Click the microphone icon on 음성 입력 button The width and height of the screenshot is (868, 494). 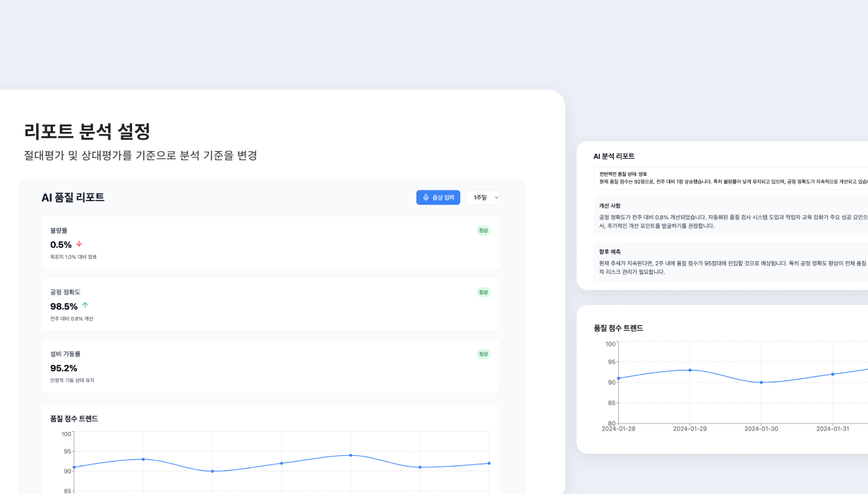pyautogui.click(x=426, y=197)
